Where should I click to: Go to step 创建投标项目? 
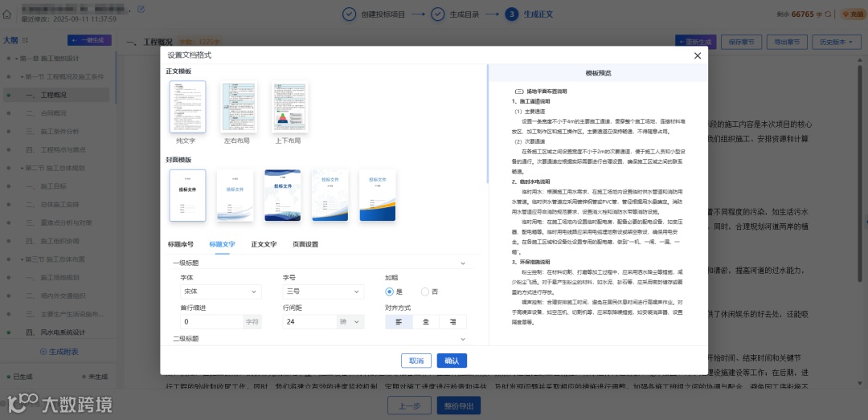374,14
